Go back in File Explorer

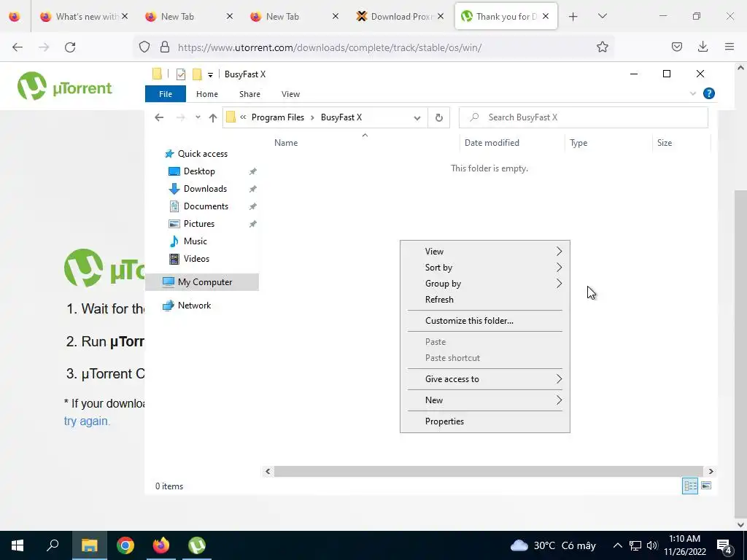[x=159, y=117]
